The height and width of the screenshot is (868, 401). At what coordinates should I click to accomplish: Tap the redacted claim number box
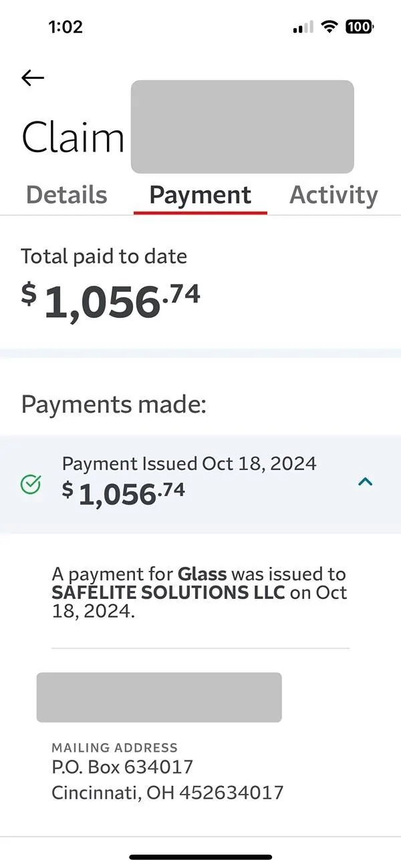coord(242,127)
